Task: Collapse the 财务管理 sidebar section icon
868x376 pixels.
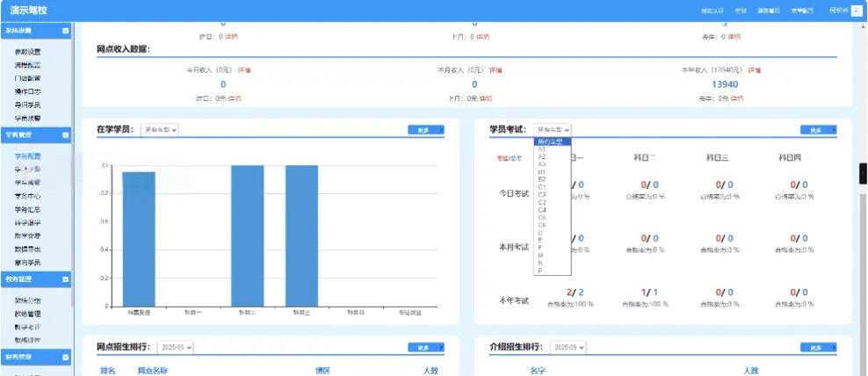Action: (65, 358)
